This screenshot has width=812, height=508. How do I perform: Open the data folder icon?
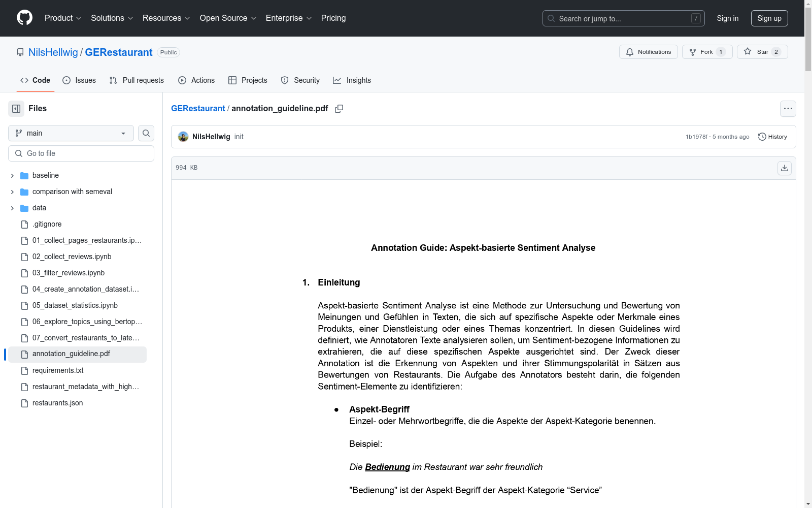pyautogui.click(x=24, y=208)
